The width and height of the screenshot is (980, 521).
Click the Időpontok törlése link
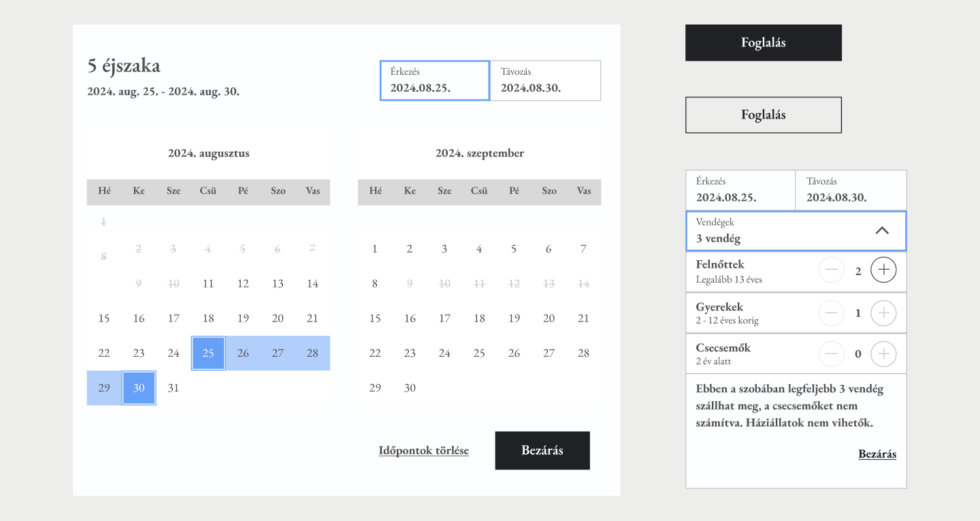[x=423, y=450]
